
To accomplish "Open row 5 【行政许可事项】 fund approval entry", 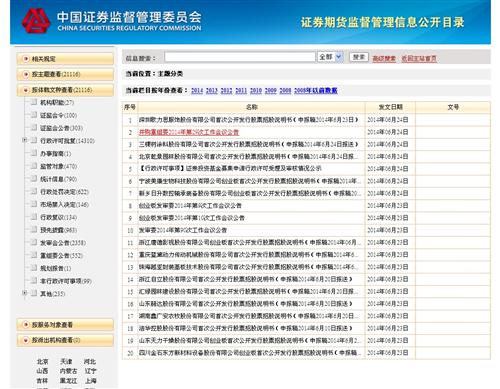I will 230,169.
